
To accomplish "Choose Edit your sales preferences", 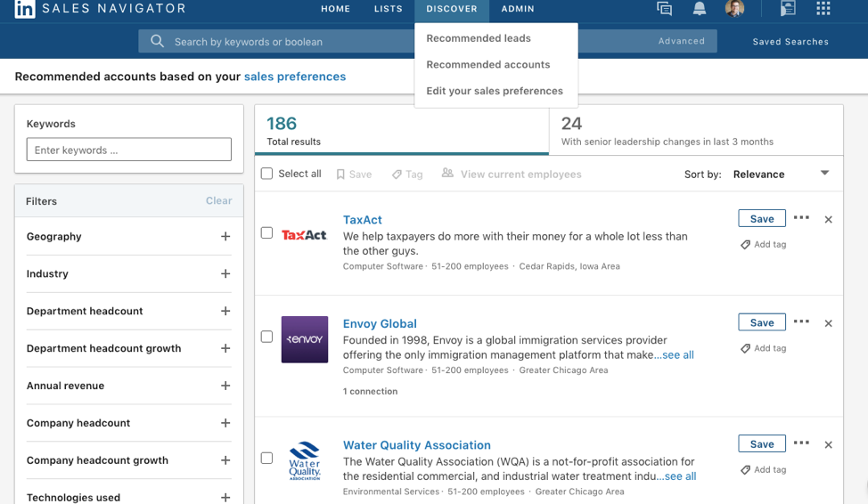I will (x=495, y=91).
